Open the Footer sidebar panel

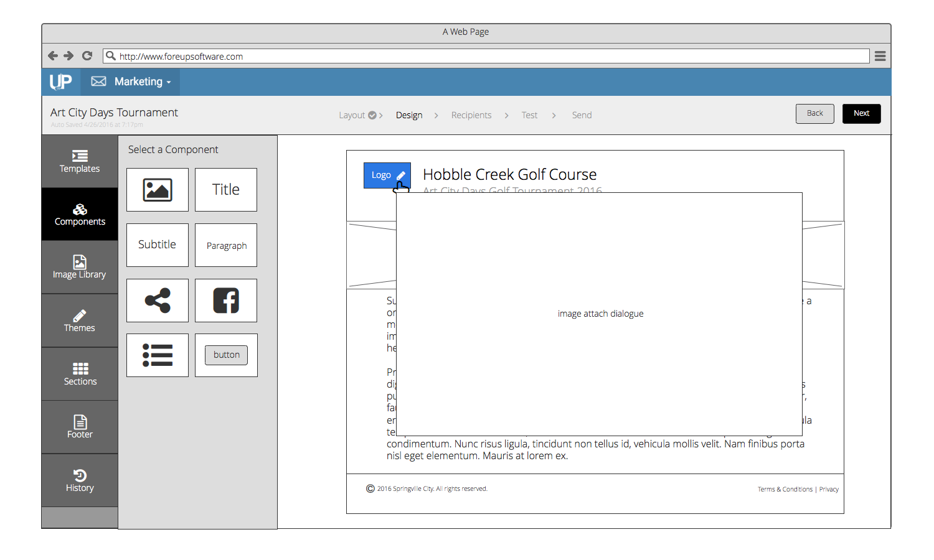click(80, 427)
